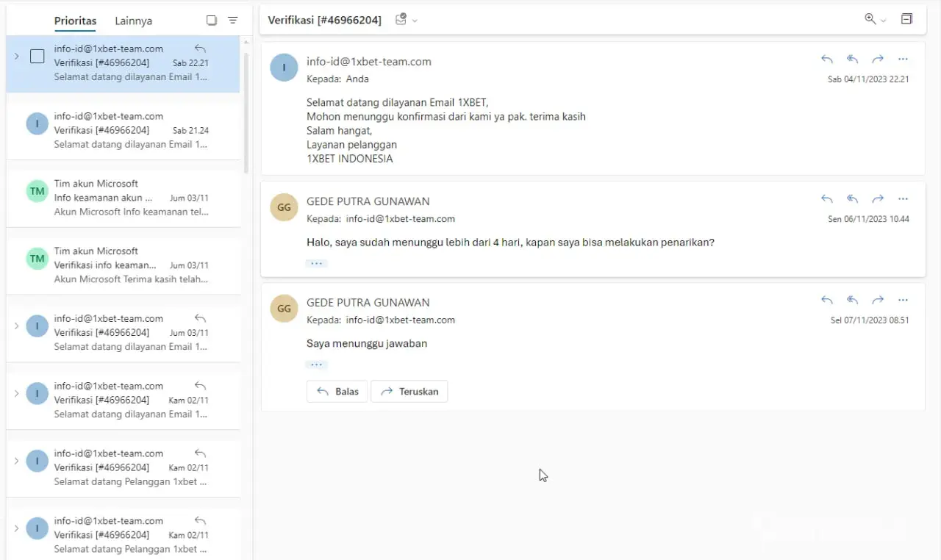This screenshot has height=560, width=941.
Task: Click the select-all messages icon in list header
Action: [212, 21]
